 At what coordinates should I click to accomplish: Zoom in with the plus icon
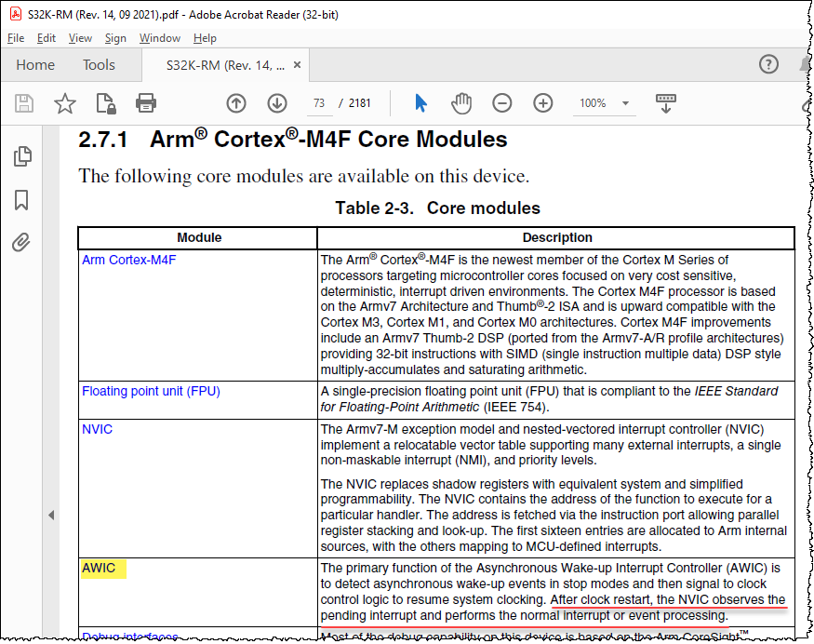pos(542,103)
